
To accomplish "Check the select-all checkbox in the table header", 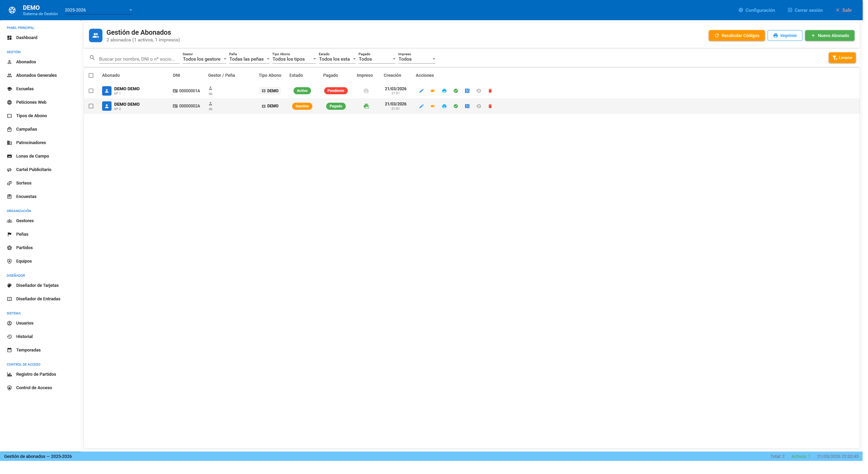I will click(91, 75).
